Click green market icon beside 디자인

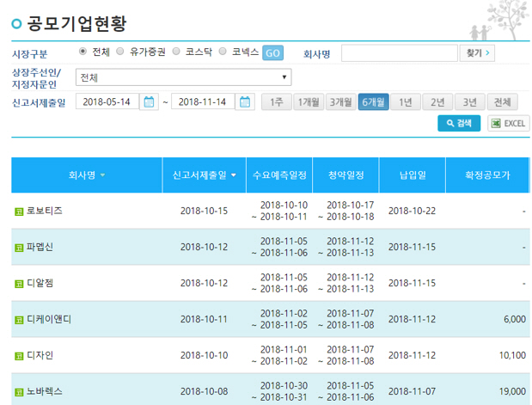19,356
